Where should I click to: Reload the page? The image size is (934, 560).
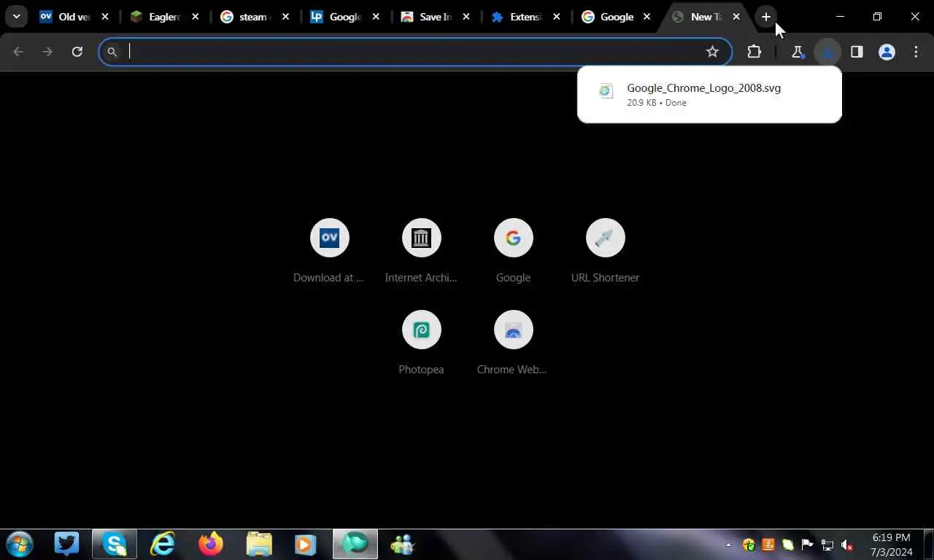click(x=77, y=52)
